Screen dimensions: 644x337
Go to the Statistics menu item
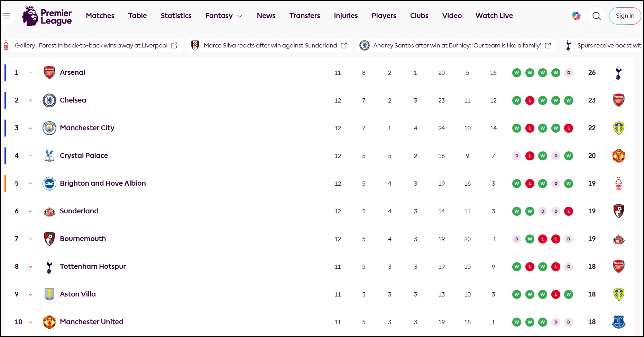[176, 16]
